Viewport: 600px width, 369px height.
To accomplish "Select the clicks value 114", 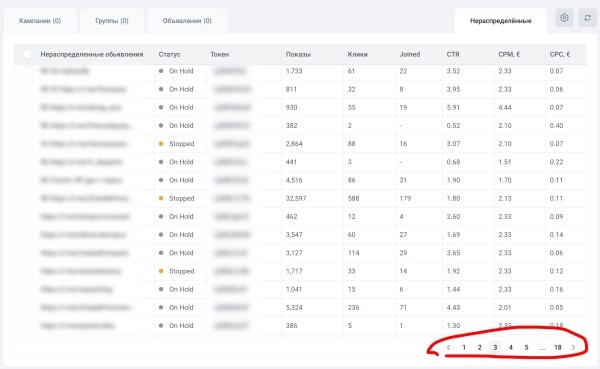I will [354, 253].
